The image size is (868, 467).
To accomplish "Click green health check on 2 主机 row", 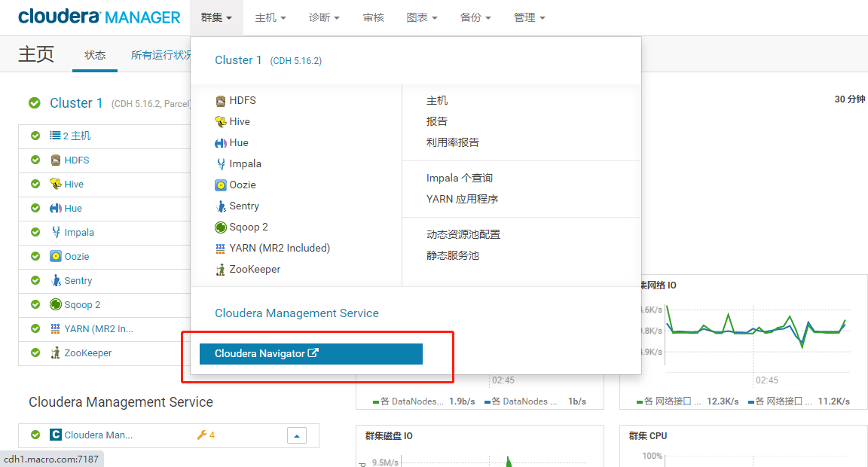I will [x=35, y=136].
